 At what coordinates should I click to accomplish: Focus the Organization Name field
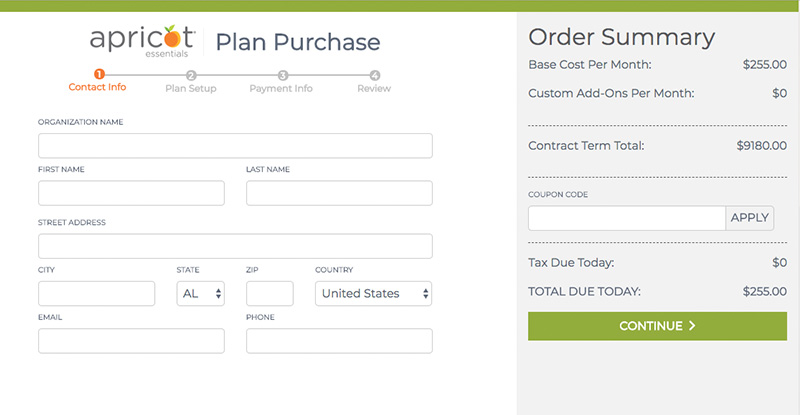(x=235, y=146)
